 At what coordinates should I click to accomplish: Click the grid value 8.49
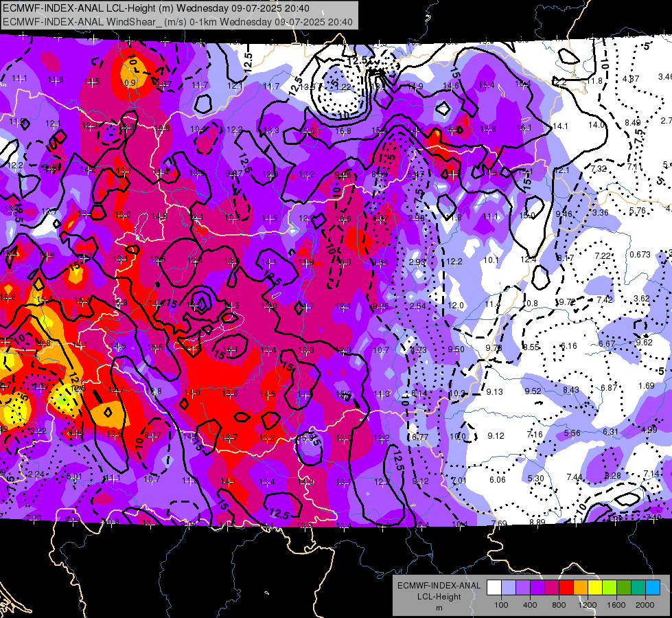(x=633, y=123)
